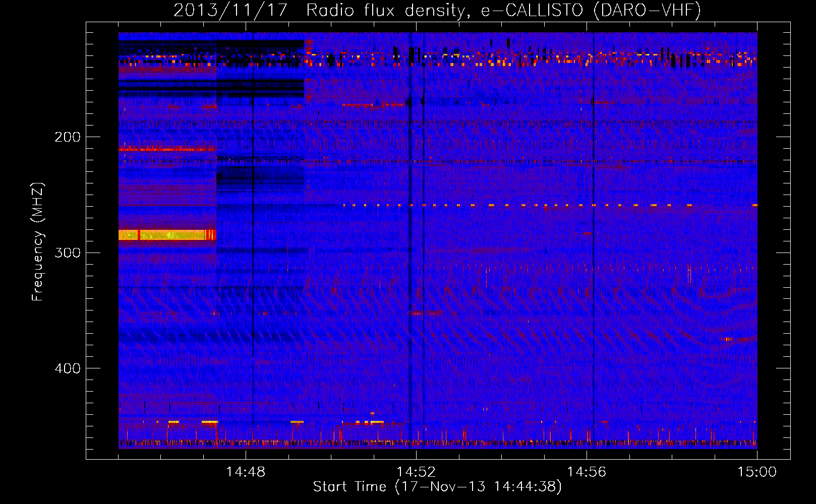Click the 14:52 time tick label

[x=416, y=472]
